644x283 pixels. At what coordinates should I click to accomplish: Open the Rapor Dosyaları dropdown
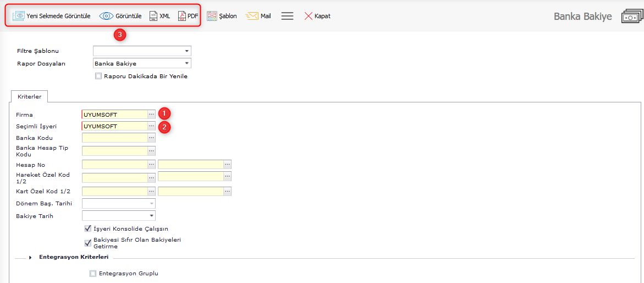(x=187, y=63)
